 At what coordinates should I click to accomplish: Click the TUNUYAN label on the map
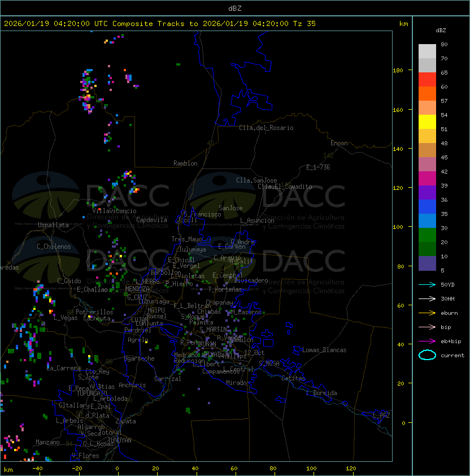tap(120, 440)
